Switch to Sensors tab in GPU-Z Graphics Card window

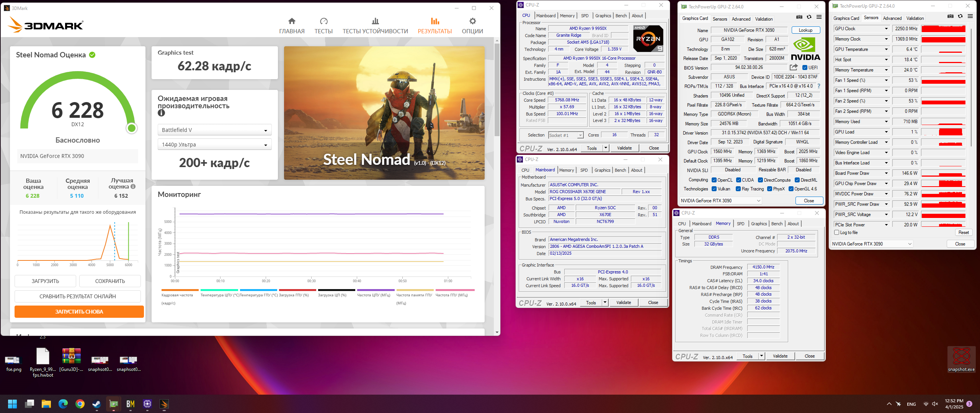tap(720, 19)
